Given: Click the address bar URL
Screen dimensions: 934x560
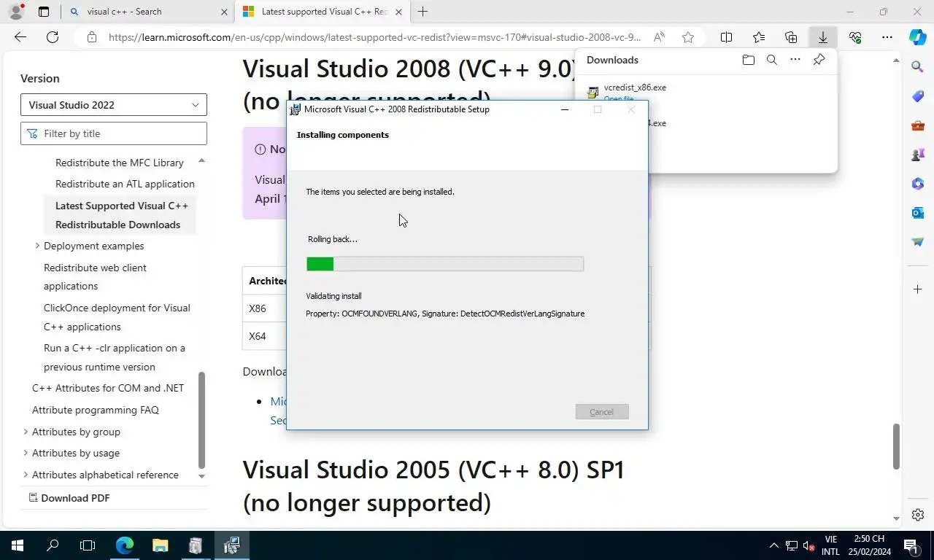Looking at the screenshot, I should 375,37.
